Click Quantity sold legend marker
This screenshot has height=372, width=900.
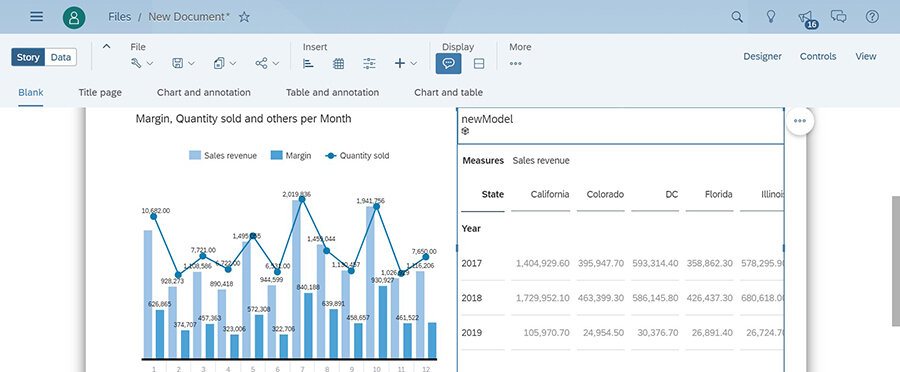click(x=330, y=156)
